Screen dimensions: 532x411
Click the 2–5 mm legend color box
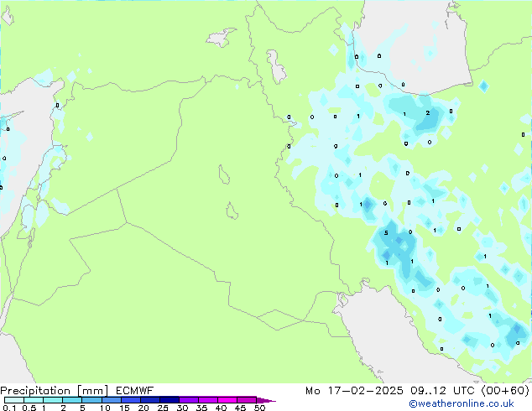pyautogui.click(x=72, y=400)
